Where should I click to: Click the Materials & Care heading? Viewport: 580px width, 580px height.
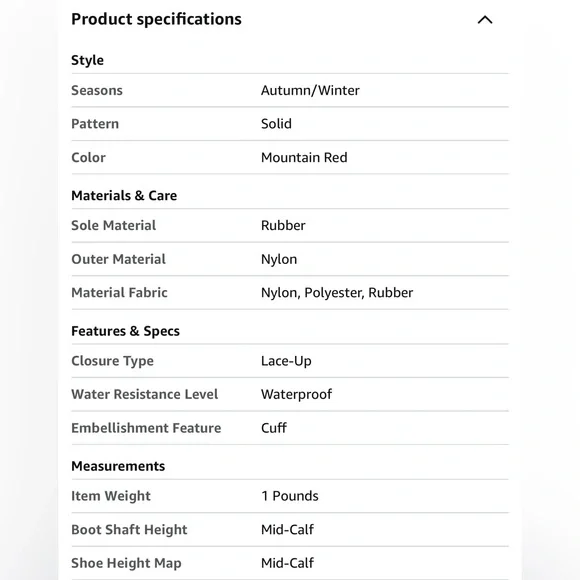pos(124,195)
